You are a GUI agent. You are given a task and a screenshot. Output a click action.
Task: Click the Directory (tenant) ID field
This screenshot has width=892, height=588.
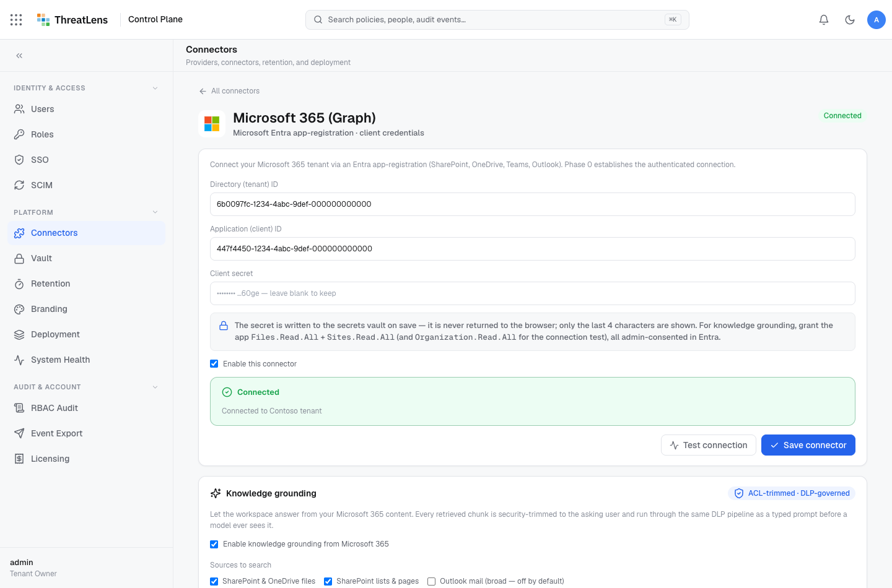click(533, 204)
